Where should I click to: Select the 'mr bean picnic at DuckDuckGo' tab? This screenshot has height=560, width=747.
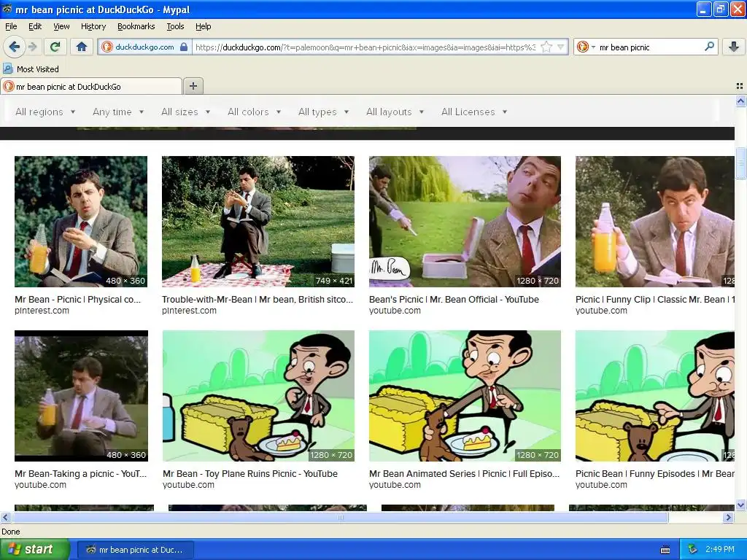click(x=91, y=86)
